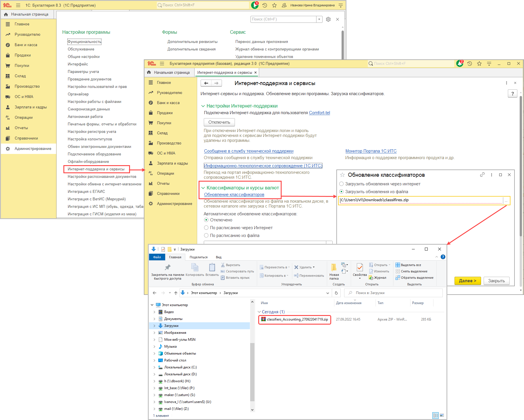The height and width of the screenshot is (420, 524).
Task: Click favorites star in back 1C window
Action: [x=274, y=5]
